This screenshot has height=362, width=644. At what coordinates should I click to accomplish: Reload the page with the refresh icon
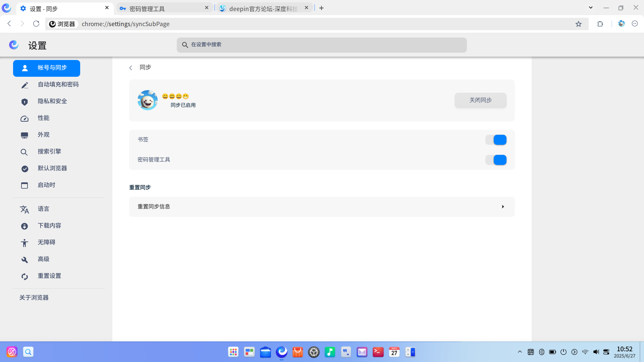[36, 23]
